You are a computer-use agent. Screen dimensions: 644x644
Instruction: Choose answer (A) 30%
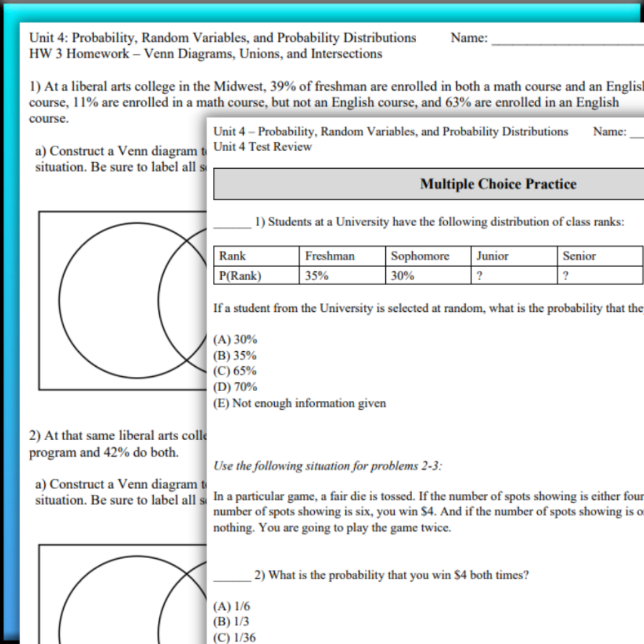click(x=236, y=339)
